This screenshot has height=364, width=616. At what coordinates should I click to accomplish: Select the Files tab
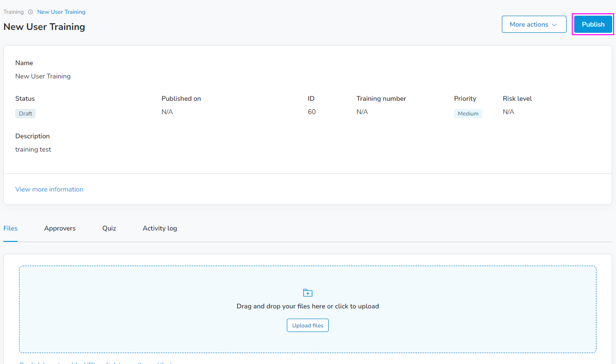click(10, 228)
